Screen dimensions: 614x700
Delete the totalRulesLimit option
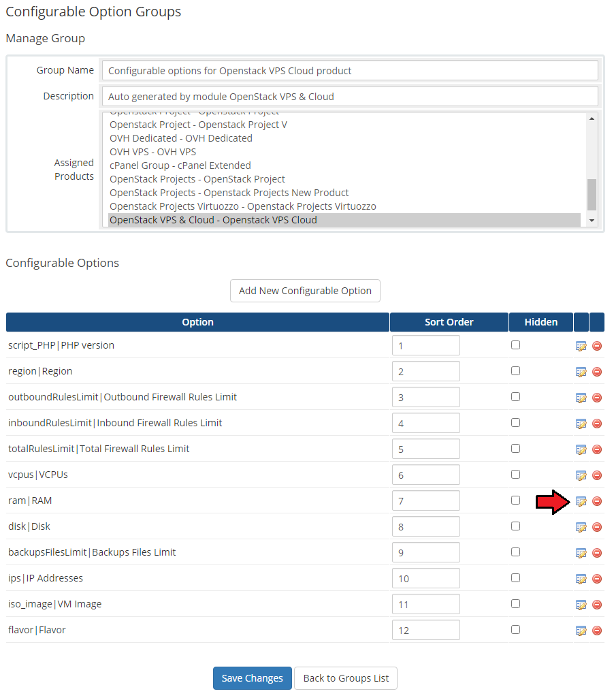(596, 449)
